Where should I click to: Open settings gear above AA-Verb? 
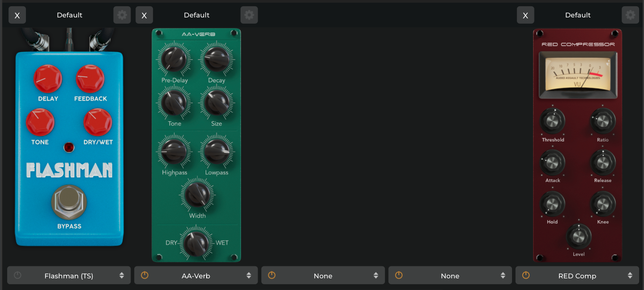249,15
